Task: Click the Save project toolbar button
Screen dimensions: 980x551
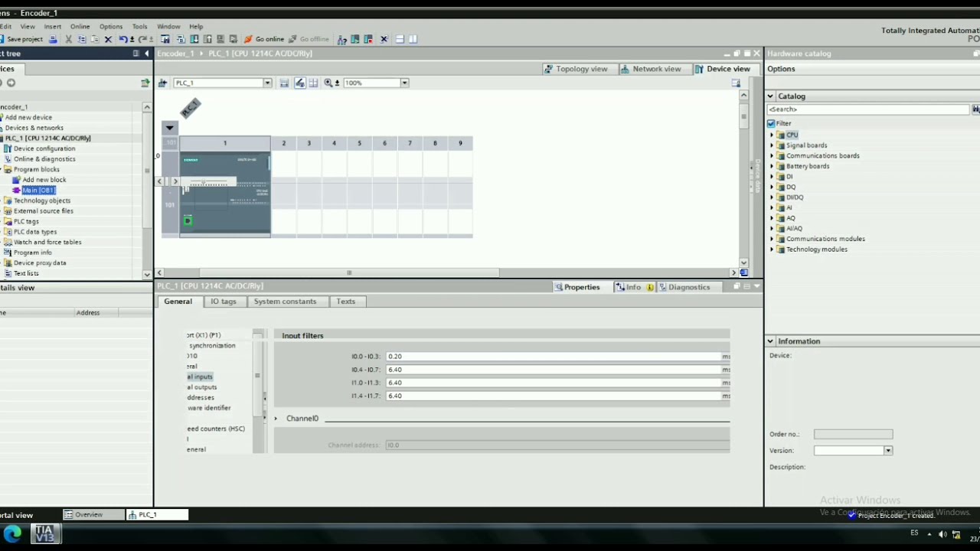Action: (22, 39)
